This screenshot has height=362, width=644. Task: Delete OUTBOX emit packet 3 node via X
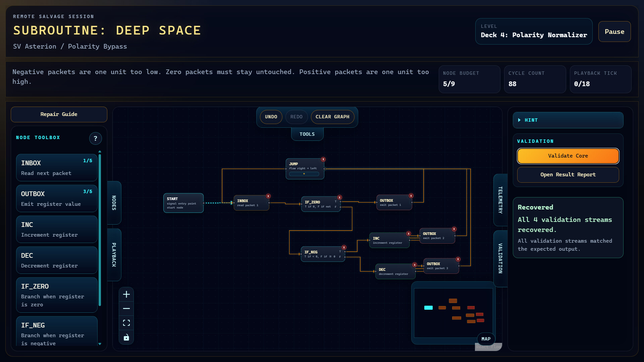[x=458, y=259]
